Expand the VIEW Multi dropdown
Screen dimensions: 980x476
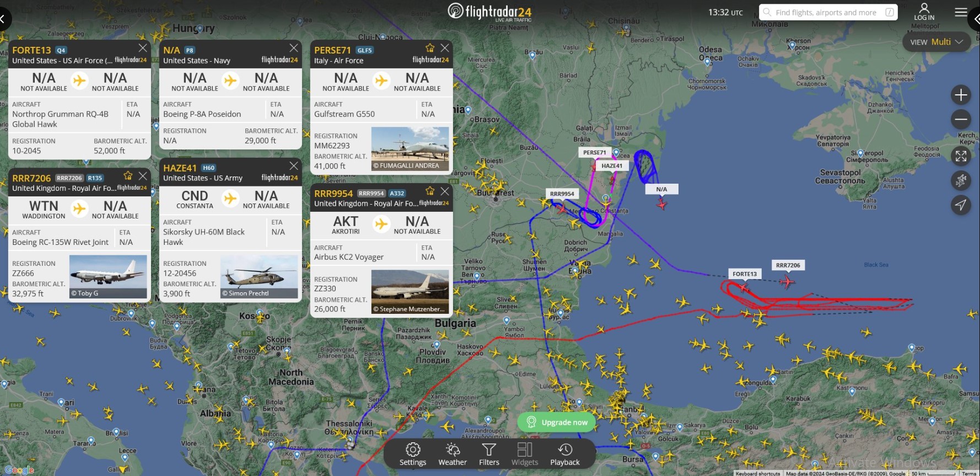[936, 42]
